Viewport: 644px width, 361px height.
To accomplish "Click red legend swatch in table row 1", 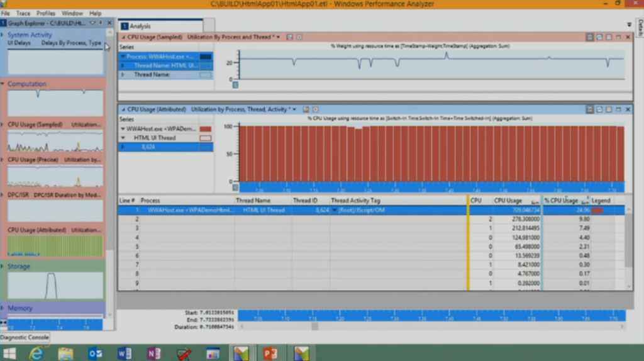I will pos(597,210).
